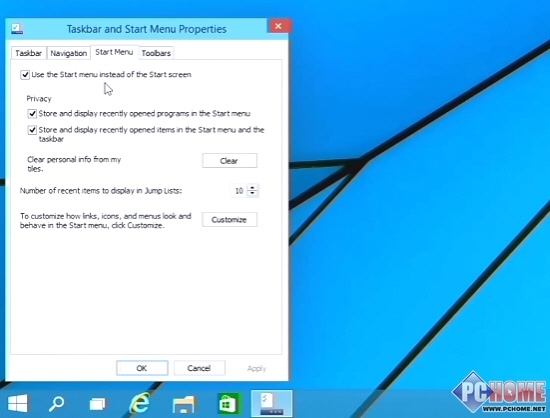Open the Windows Store taskbar icon
Screen dimensions: 550x418
point(229,404)
